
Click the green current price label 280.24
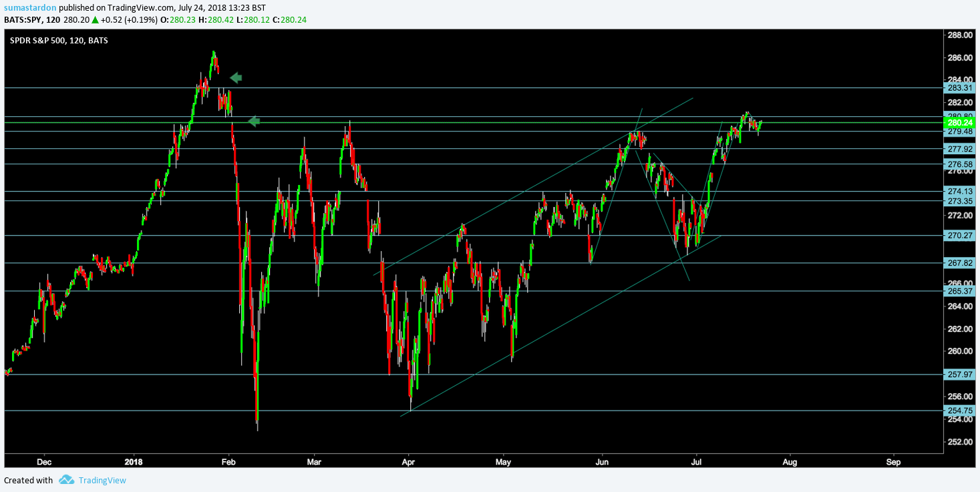959,123
